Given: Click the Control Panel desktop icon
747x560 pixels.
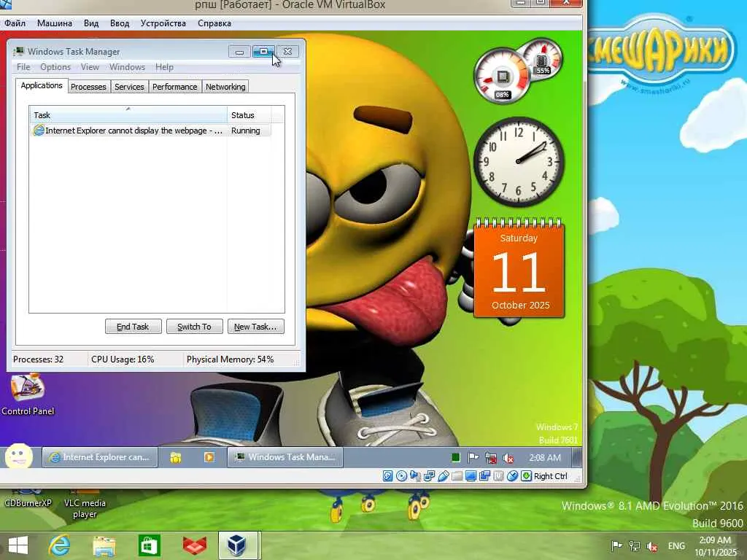Looking at the screenshot, I should 28,395.
